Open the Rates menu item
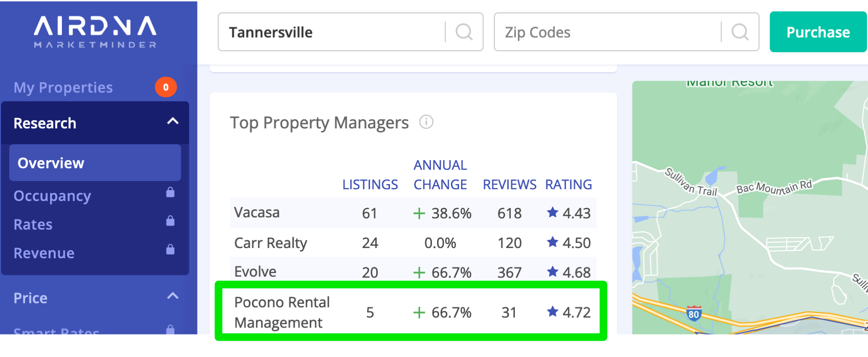Screen dimensions: 868x357 click(x=33, y=225)
